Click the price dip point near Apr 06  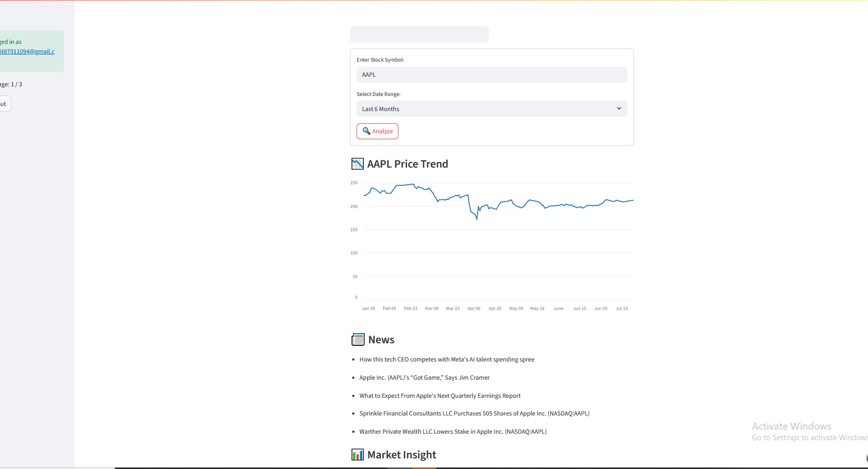[x=477, y=219]
